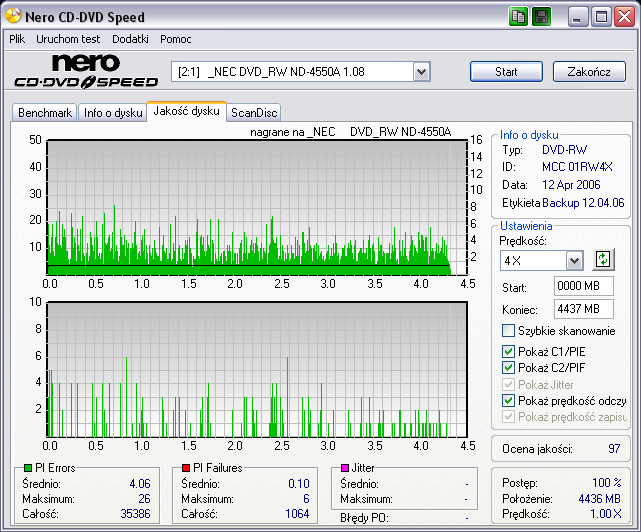This screenshot has width=641, height=532.
Task: Toggle the Pokaż Jitter checkbox
Action: coord(508,384)
